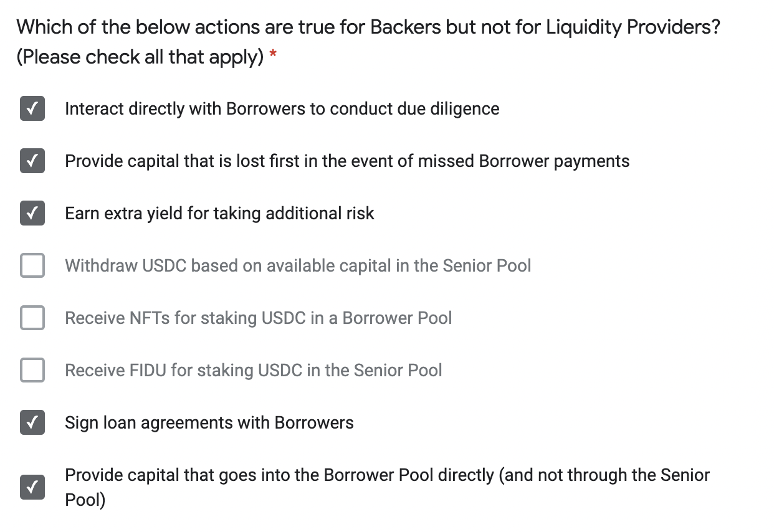
Task: Click the 'goes into the Borrower Pool directly' text
Action: pyautogui.click(x=358, y=475)
